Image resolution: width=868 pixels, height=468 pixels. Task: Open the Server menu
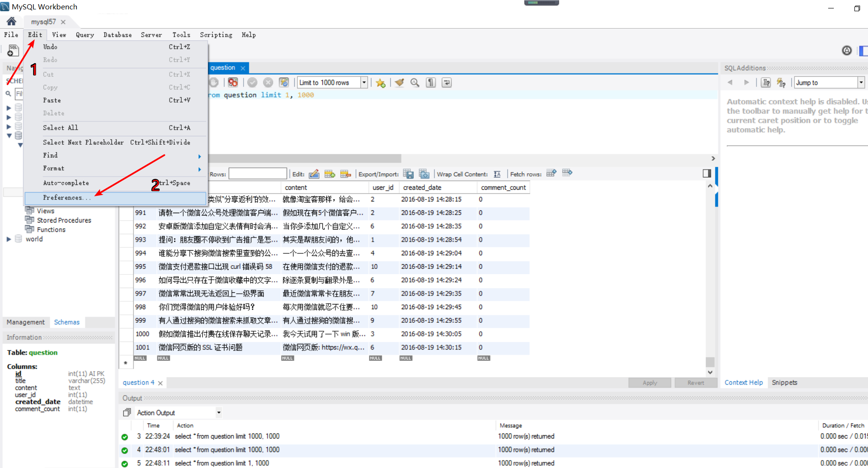tap(151, 35)
